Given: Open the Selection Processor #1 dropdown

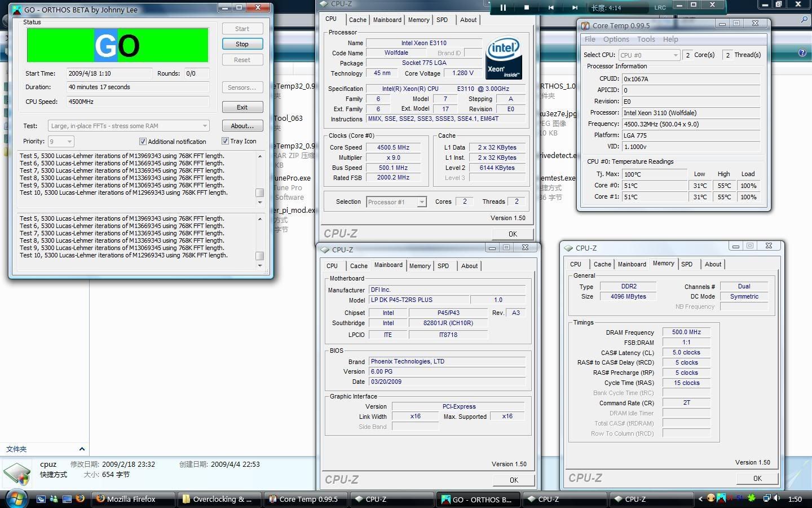Looking at the screenshot, I should coord(396,202).
